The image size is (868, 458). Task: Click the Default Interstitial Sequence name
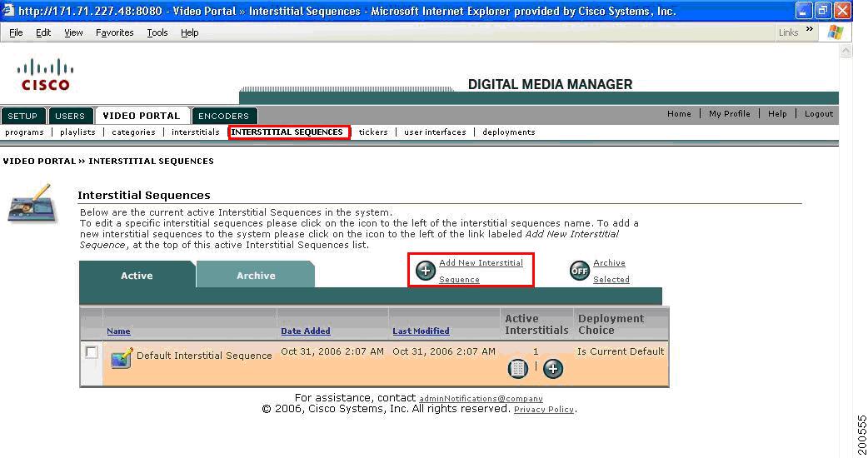pyautogui.click(x=204, y=356)
